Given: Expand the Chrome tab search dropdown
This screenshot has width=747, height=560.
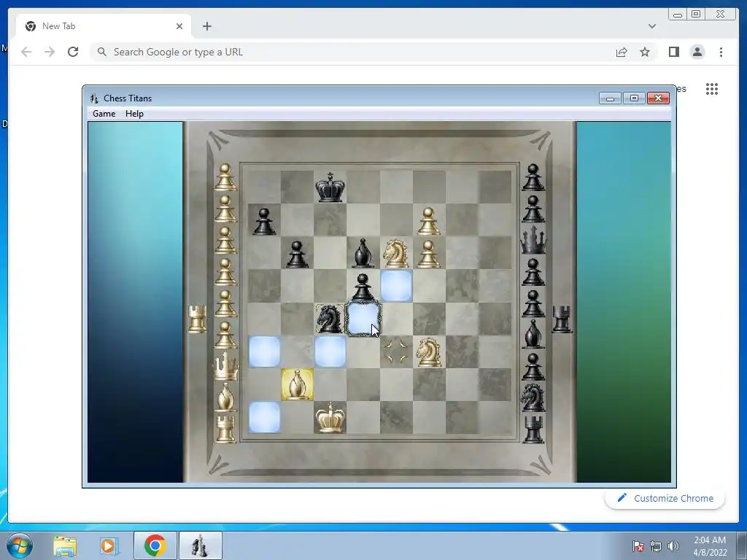Looking at the screenshot, I should [651, 26].
